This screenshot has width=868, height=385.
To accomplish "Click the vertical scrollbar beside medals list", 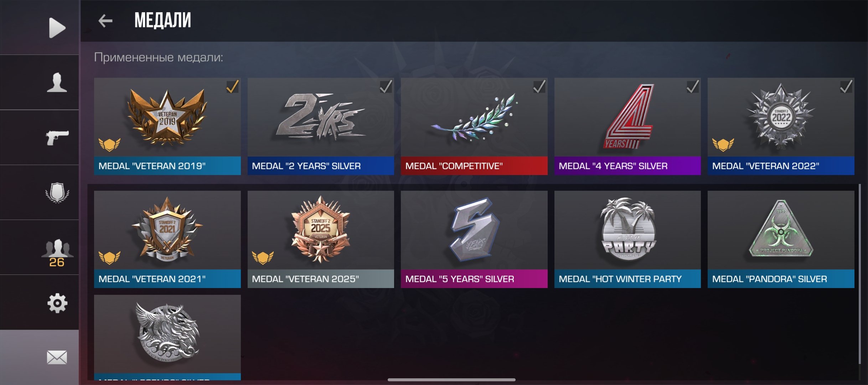I will pyautogui.click(x=860, y=274).
